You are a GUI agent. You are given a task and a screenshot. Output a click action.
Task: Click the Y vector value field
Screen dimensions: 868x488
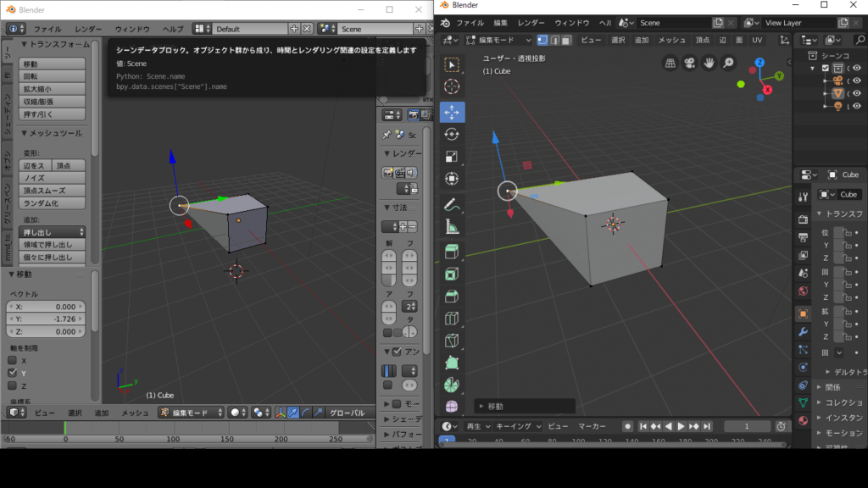(47, 319)
